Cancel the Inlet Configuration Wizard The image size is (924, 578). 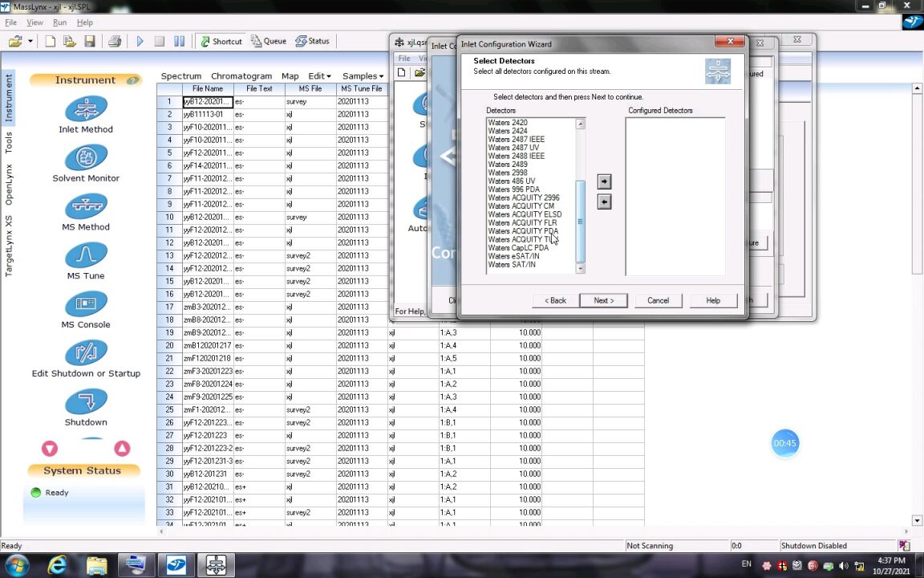(658, 300)
